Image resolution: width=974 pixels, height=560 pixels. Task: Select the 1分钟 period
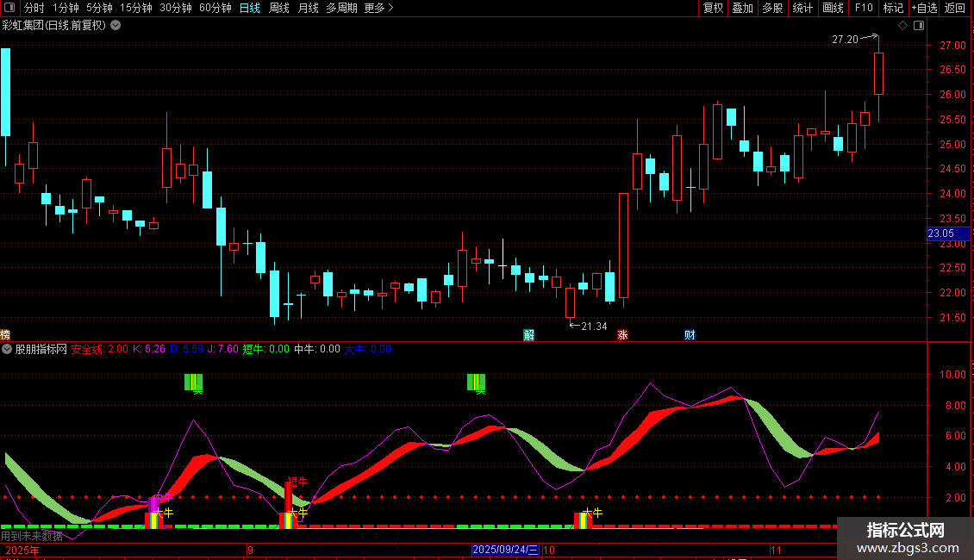pos(66,8)
